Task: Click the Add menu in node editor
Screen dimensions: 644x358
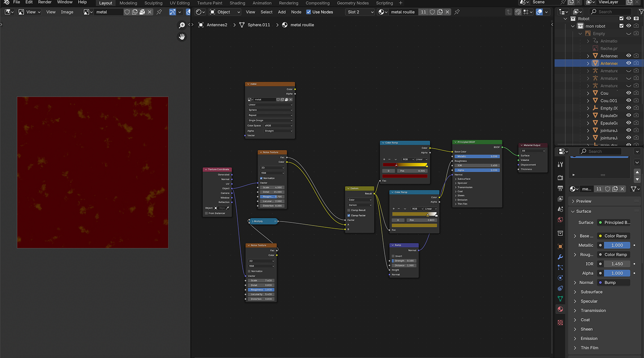Action: [x=282, y=12]
